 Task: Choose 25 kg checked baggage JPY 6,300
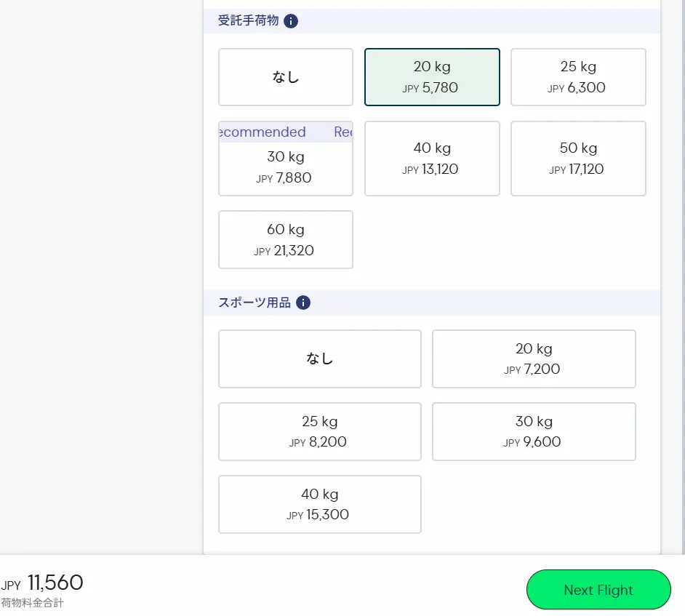(578, 77)
